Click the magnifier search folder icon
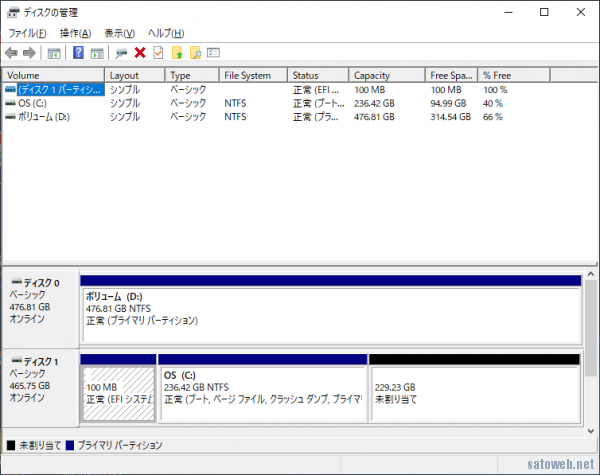 pos(195,53)
